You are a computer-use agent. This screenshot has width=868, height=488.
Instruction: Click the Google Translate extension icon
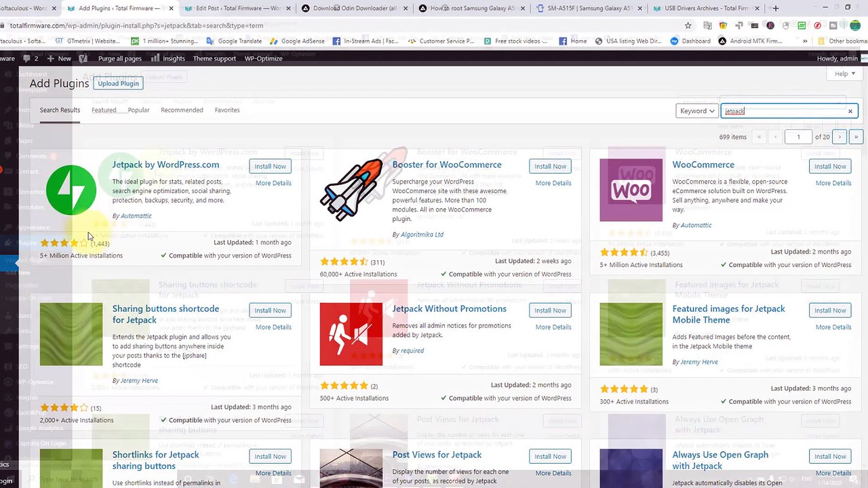point(707,26)
